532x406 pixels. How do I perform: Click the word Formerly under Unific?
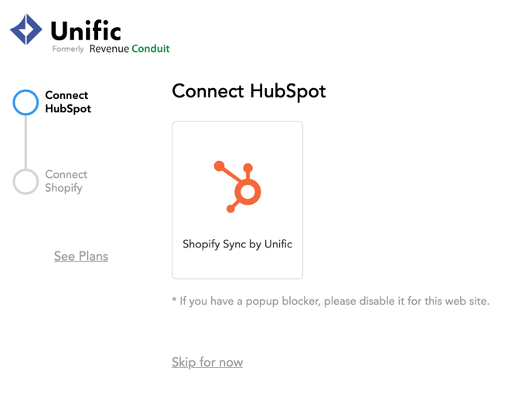tap(68, 49)
